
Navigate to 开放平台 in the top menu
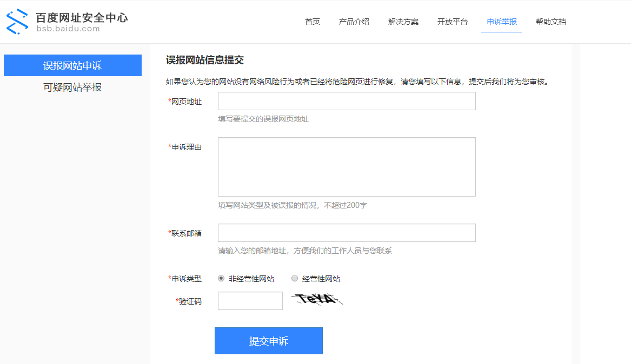point(453,22)
